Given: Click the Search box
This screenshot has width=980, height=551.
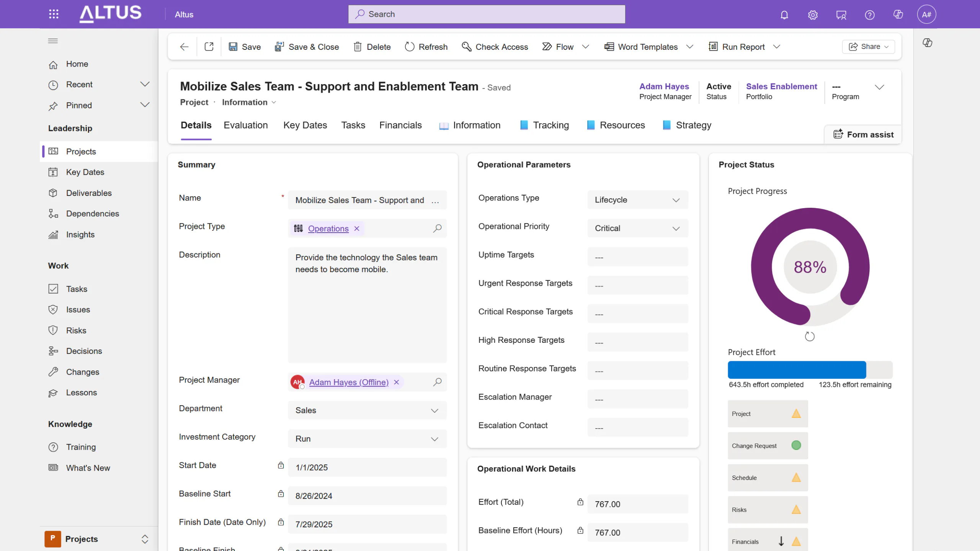Looking at the screenshot, I should click(x=487, y=14).
